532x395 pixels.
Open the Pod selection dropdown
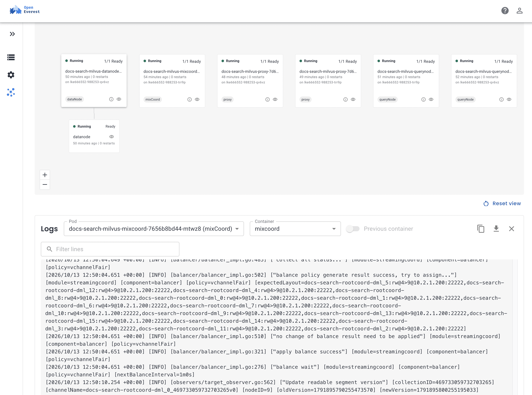point(154,229)
